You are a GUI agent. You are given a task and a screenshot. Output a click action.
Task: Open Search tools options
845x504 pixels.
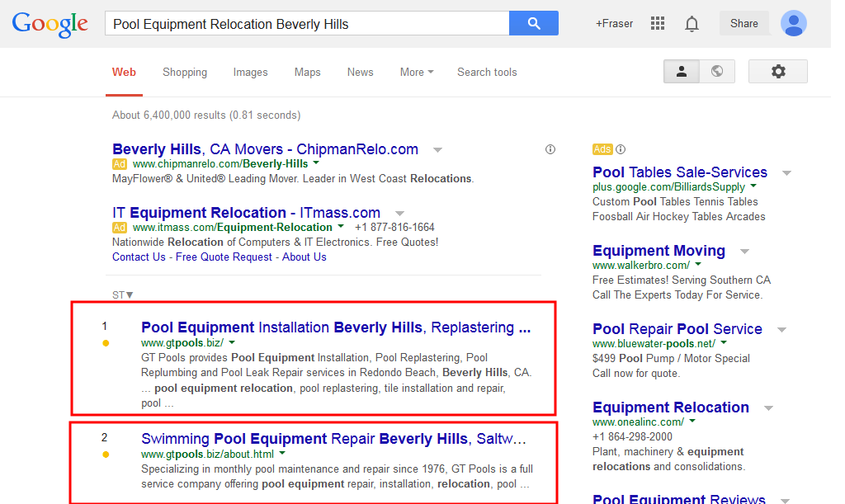click(x=487, y=72)
